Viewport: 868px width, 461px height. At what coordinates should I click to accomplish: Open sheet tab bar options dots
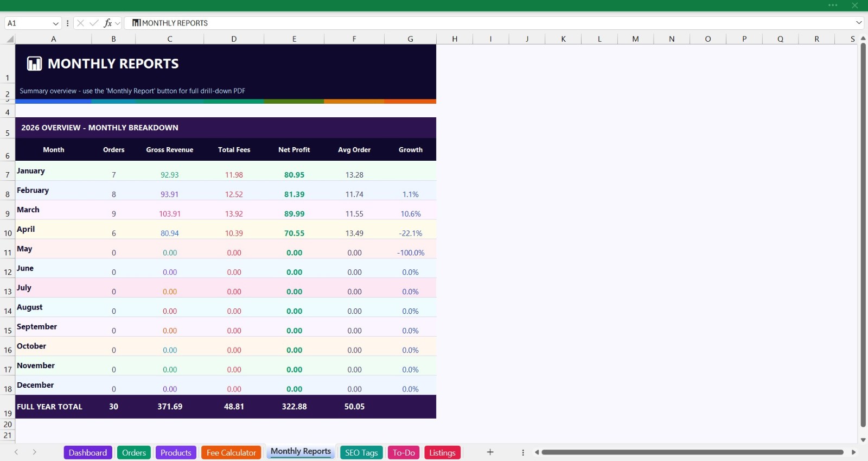click(x=523, y=452)
